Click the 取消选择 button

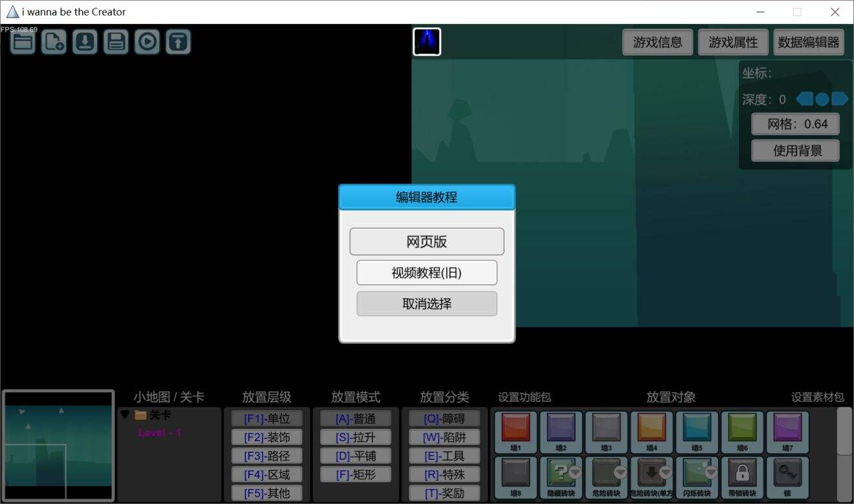coord(427,303)
